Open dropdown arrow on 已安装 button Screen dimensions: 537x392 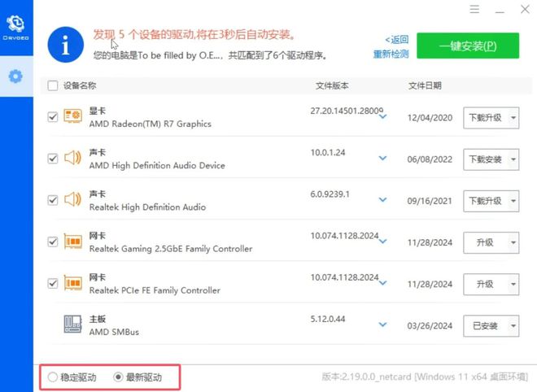click(513, 326)
